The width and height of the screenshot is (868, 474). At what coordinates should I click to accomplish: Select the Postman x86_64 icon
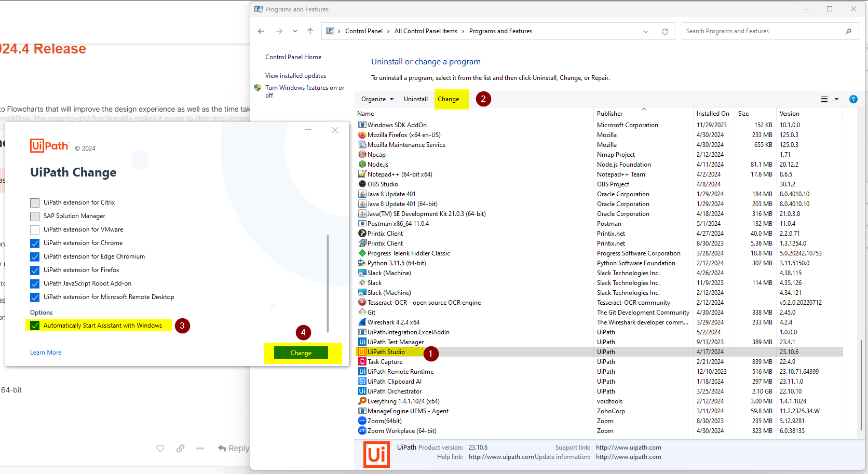362,224
